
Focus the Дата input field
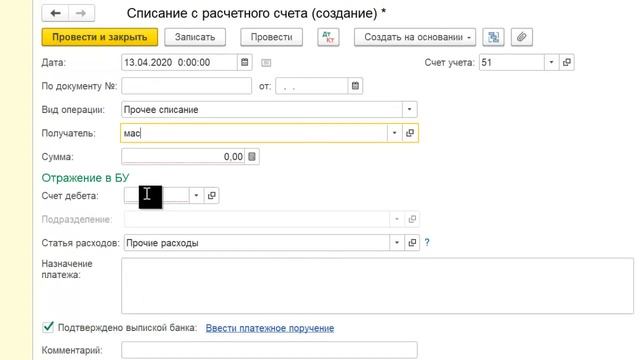coord(180,62)
